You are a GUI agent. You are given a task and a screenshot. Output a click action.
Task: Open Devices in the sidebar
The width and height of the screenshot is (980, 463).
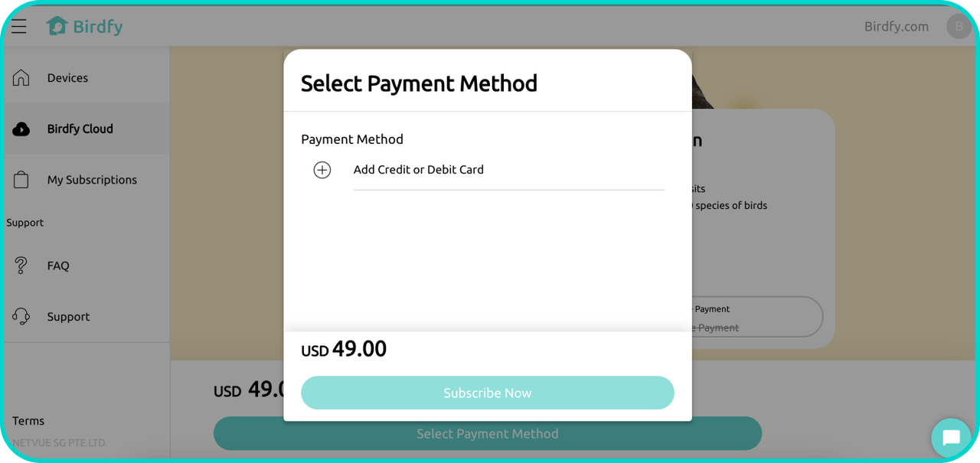coord(67,78)
